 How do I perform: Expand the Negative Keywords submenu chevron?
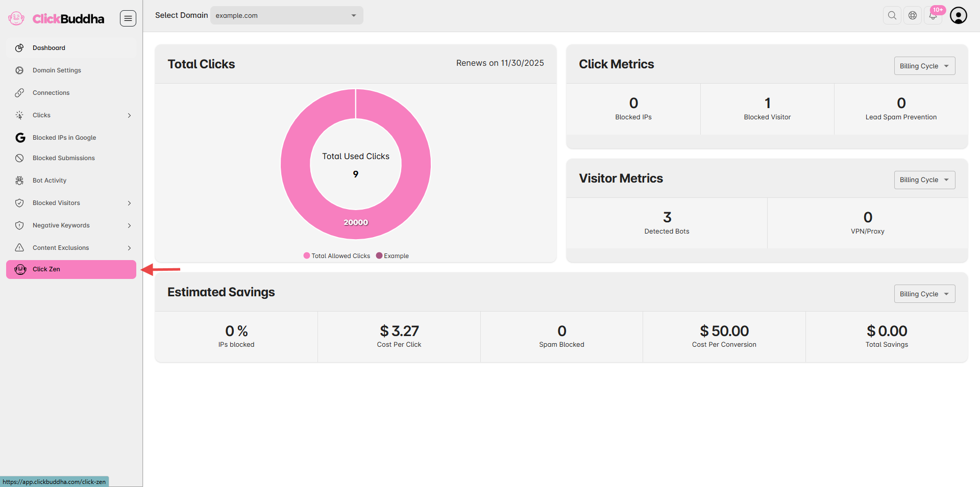129,225
